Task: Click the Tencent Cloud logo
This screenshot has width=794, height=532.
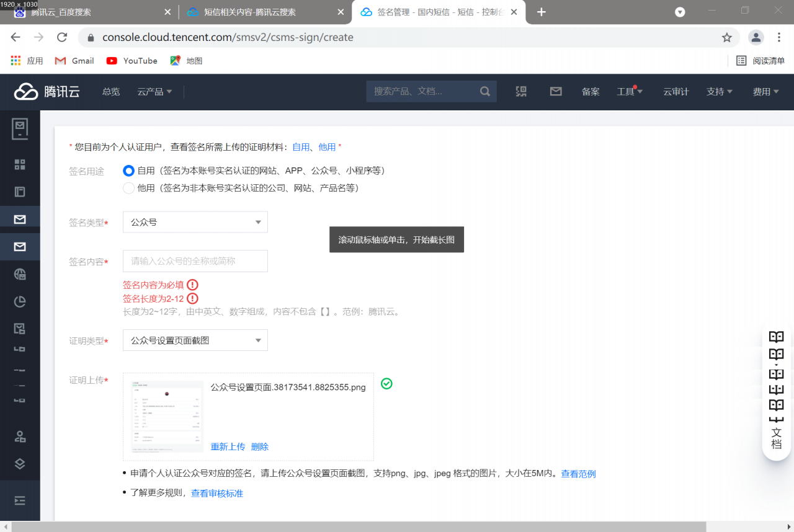Action: [x=45, y=91]
